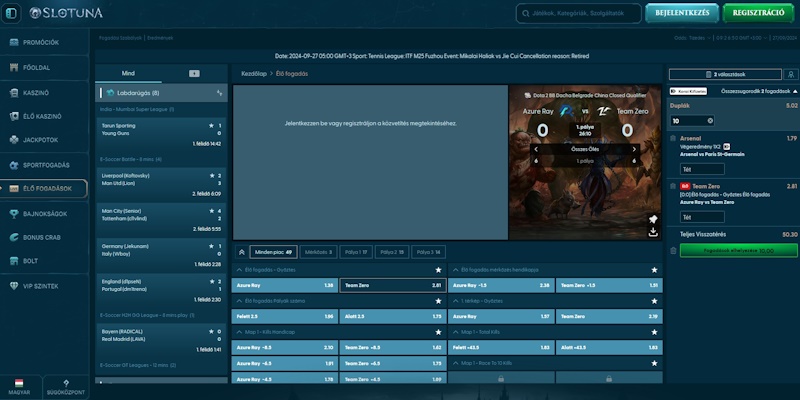800x400 pixels.
Task: Open the Kaszinó section
Action: coord(36,93)
